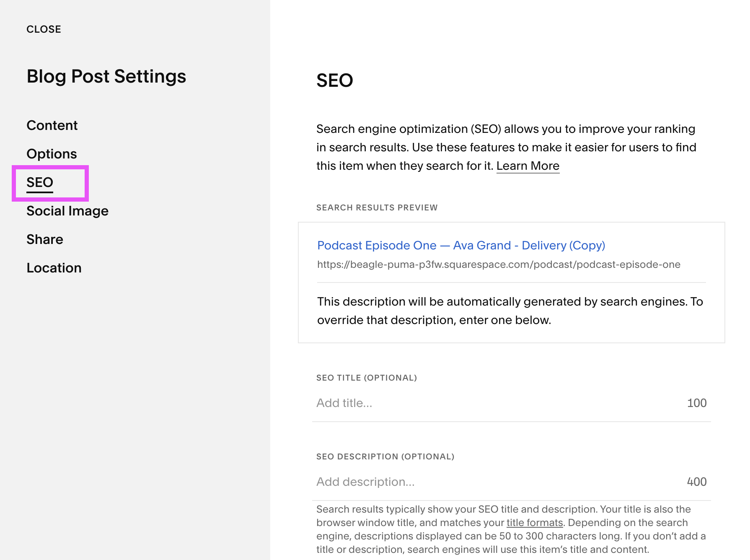Click the auto-generated description preview text
The image size is (750, 560).
(x=509, y=311)
